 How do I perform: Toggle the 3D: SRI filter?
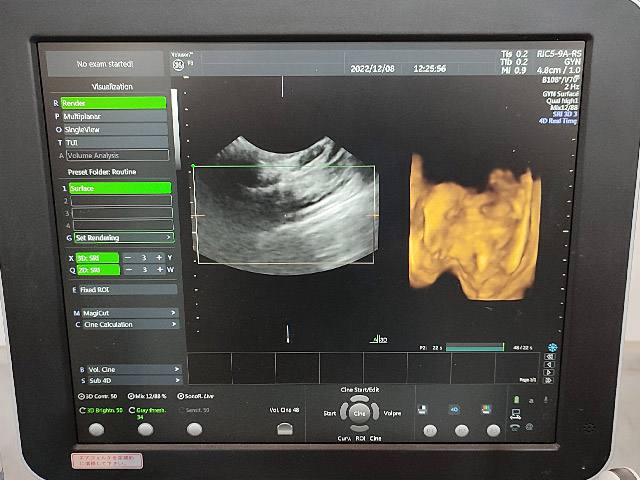tap(98, 258)
